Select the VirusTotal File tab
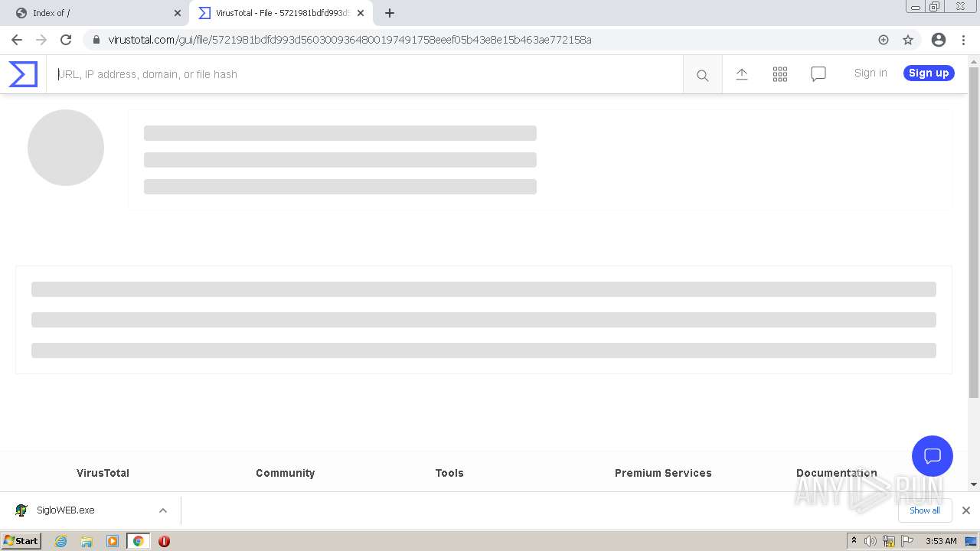Viewport: 980px width, 551px height. click(281, 13)
